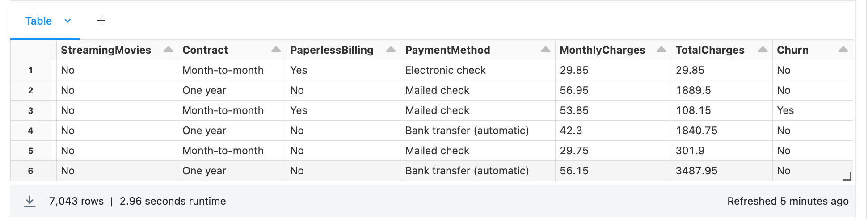This screenshot has height=219, width=868.
Task: Add a new visualization with plus icon
Action: point(101,21)
